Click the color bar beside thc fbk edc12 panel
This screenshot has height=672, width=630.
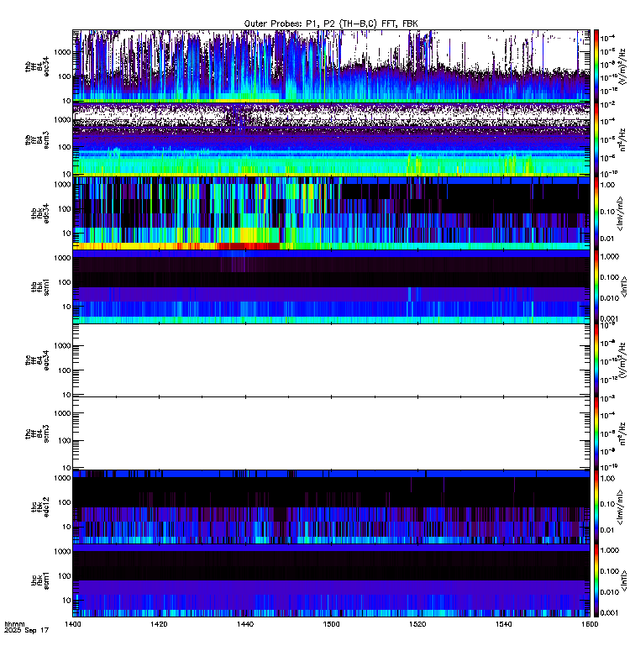click(596, 507)
